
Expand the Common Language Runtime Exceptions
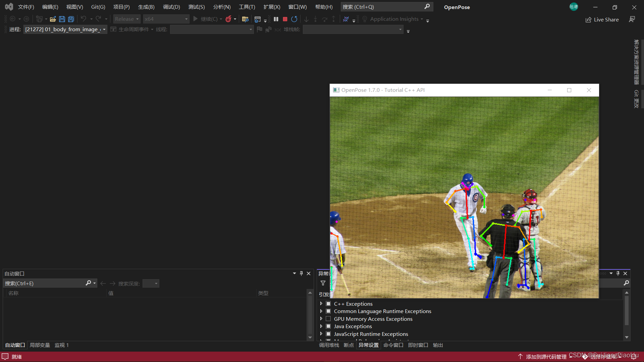click(321, 311)
